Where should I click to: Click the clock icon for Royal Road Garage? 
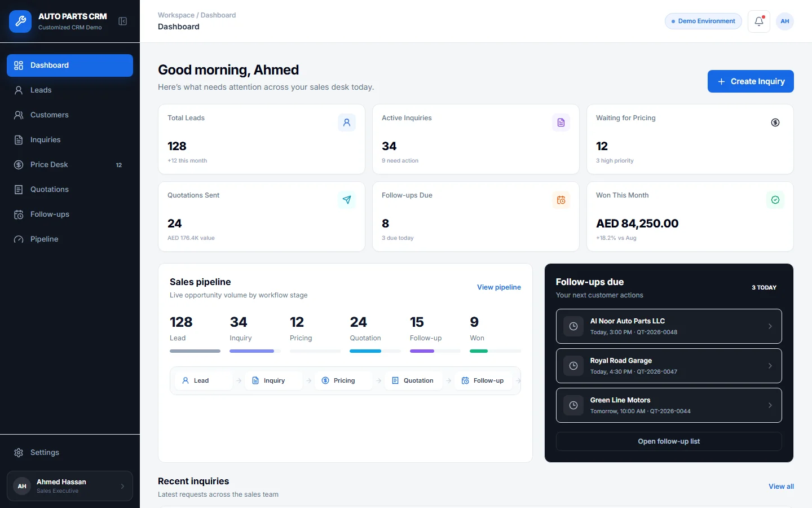573,366
